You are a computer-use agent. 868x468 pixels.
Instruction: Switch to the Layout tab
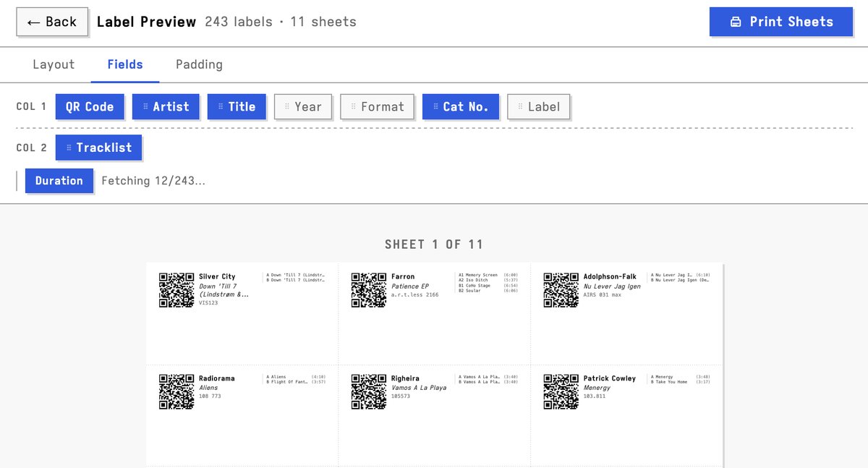click(x=53, y=64)
